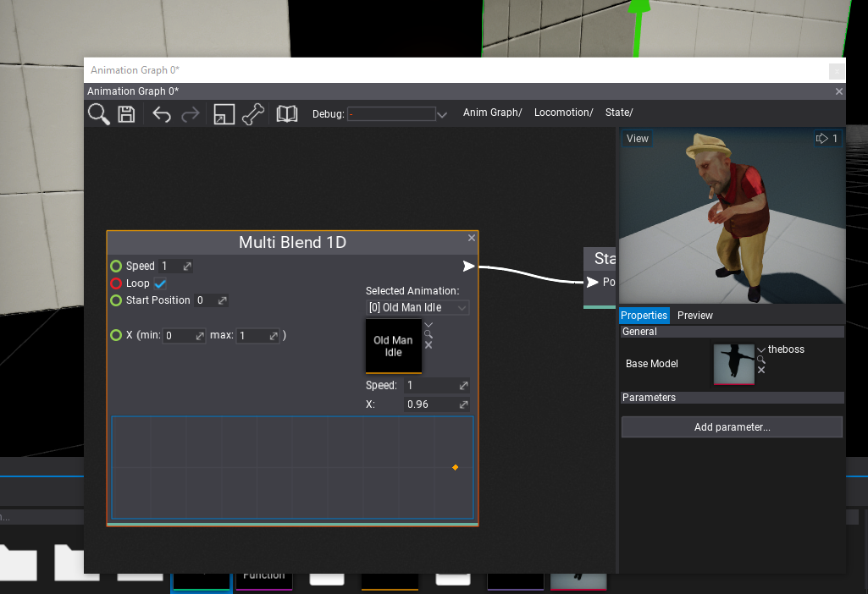Click the bone icon in toolbar
The width and height of the screenshot is (868, 594).
tap(253, 114)
